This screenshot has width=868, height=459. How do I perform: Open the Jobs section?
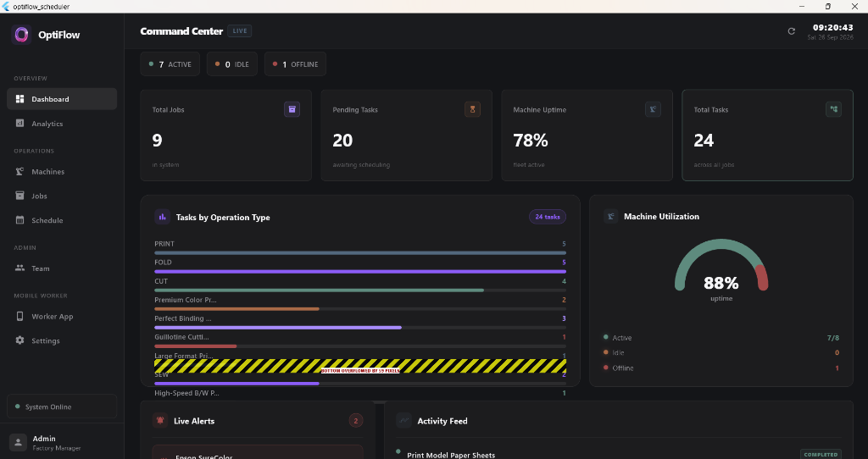tap(62, 196)
